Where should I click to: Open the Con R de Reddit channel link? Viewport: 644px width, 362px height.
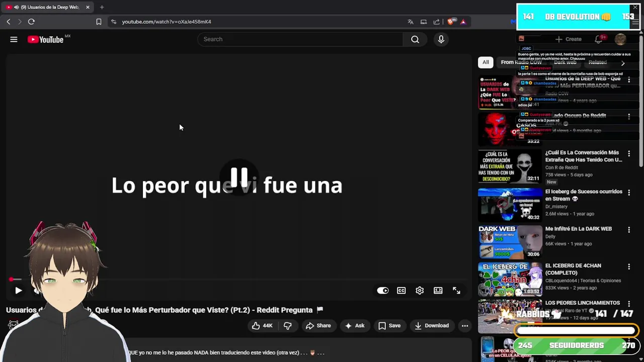[561, 167]
